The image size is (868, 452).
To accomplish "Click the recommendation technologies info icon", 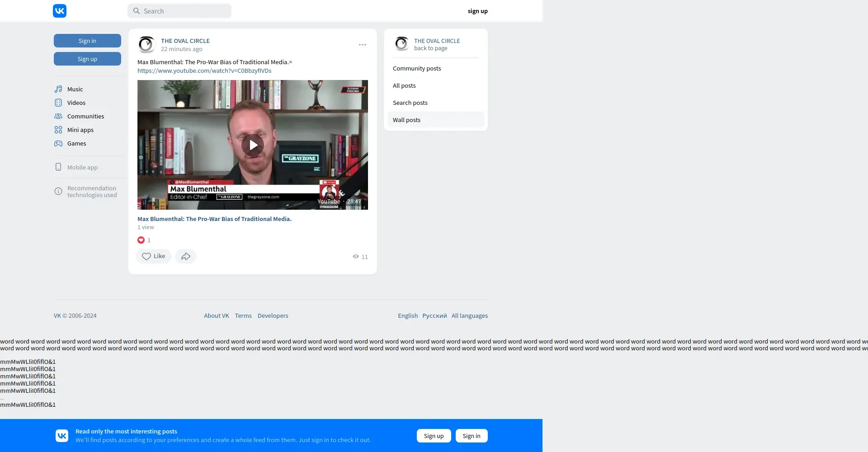I will 58,191.
